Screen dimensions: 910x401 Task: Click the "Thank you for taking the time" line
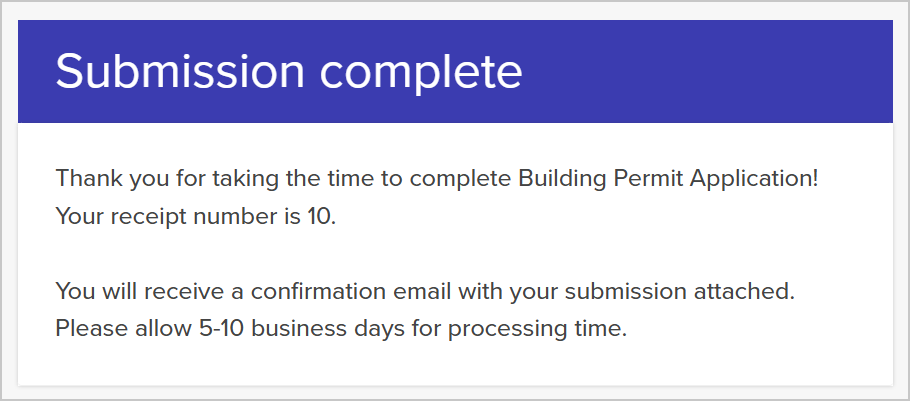(x=436, y=179)
